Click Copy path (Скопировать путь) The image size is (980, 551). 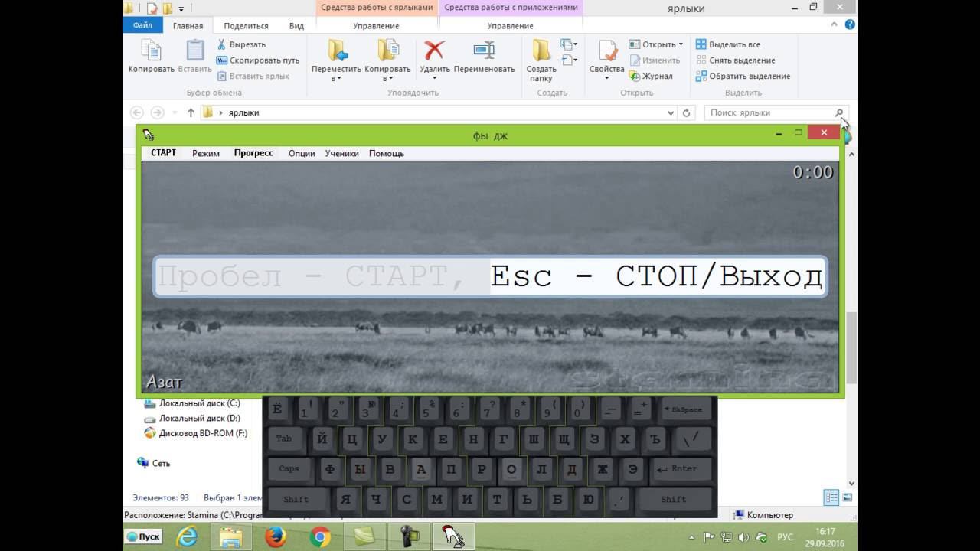coord(258,60)
